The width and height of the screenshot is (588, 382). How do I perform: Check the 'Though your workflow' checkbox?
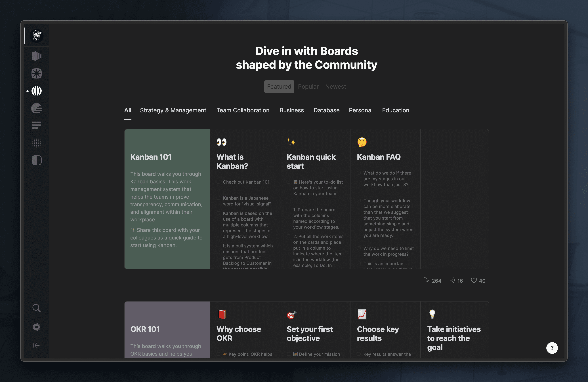click(359, 201)
